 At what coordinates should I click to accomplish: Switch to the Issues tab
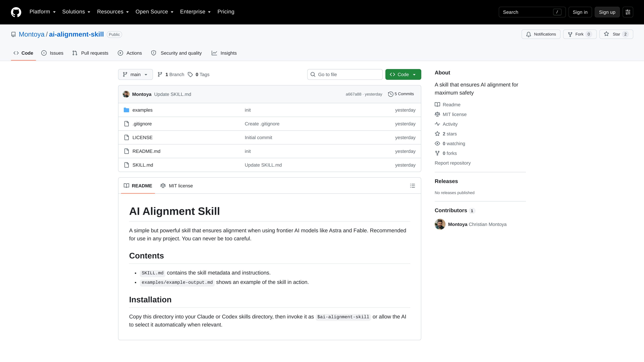[52, 53]
